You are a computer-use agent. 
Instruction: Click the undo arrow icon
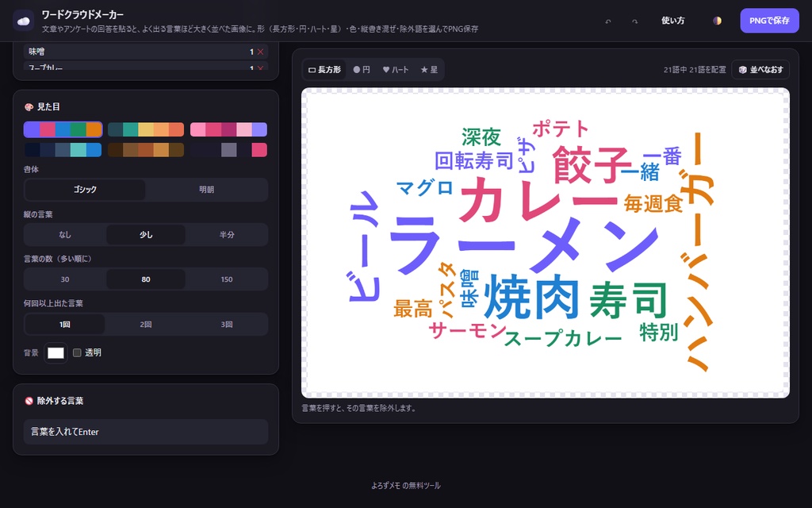[608, 21]
